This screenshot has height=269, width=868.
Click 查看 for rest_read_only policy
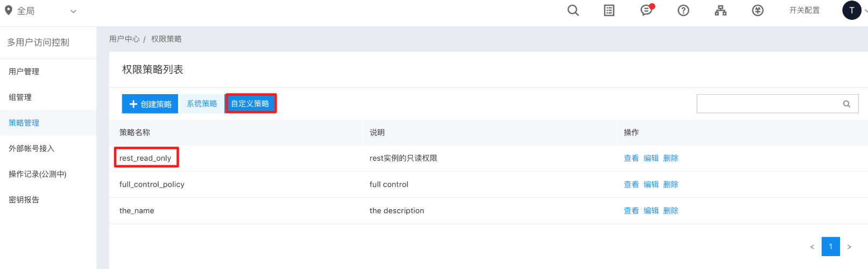[631, 158]
